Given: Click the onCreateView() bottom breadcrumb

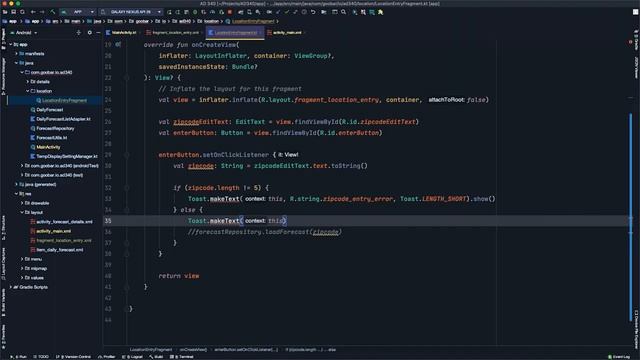Looking at the screenshot, I should pyautogui.click(x=193, y=350).
